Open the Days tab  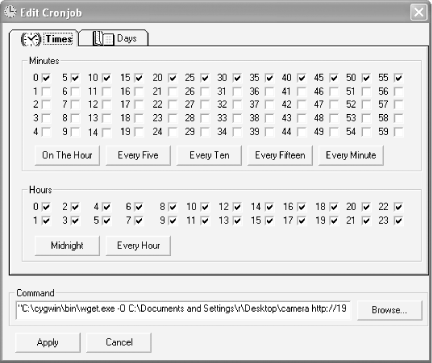[114, 38]
